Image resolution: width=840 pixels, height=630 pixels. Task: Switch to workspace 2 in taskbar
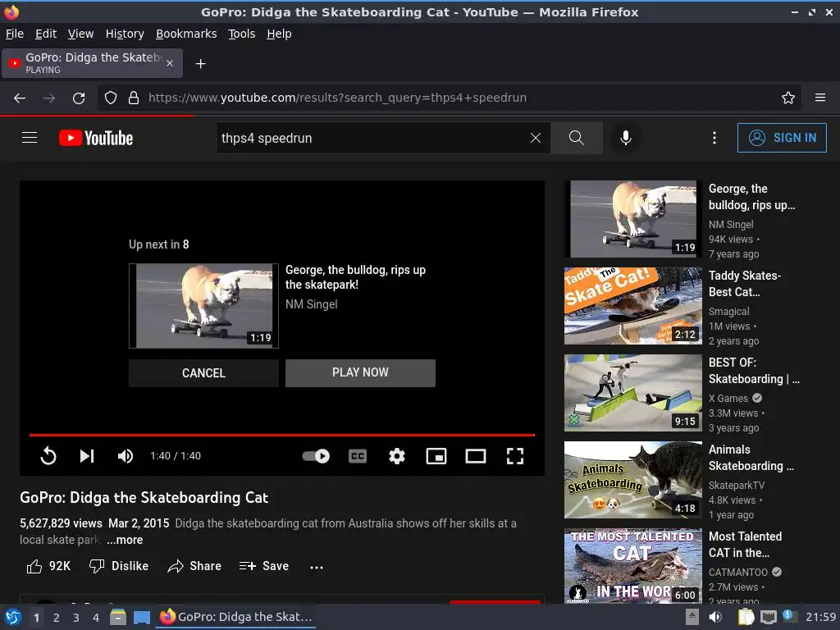click(x=57, y=618)
